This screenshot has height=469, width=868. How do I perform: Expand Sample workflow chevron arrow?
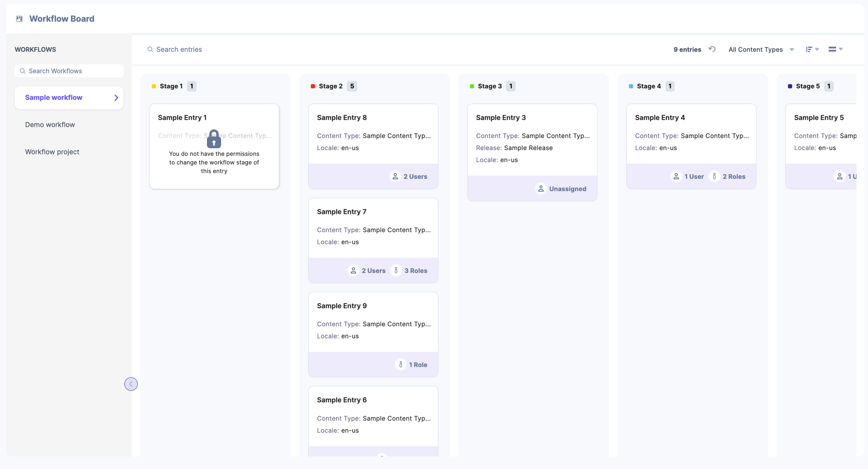pyautogui.click(x=116, y=98)
